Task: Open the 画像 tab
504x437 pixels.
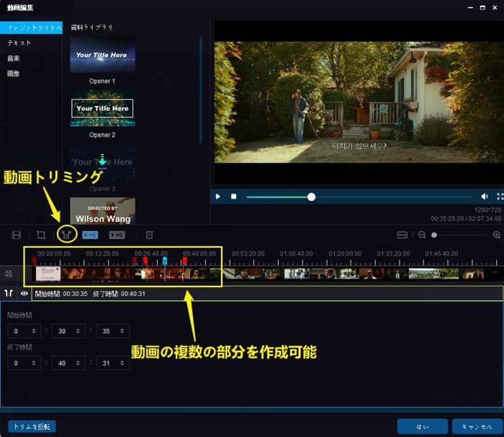Action: (x=13, y=73)
